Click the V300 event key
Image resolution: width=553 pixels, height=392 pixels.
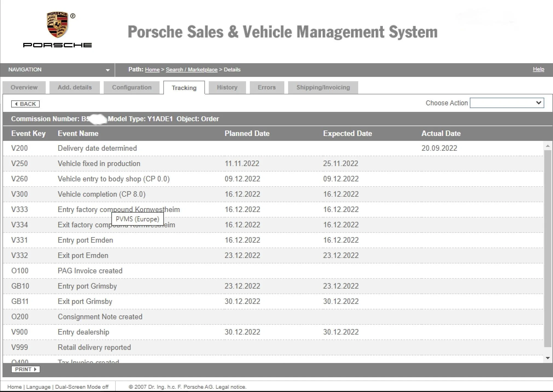point(19,194)
